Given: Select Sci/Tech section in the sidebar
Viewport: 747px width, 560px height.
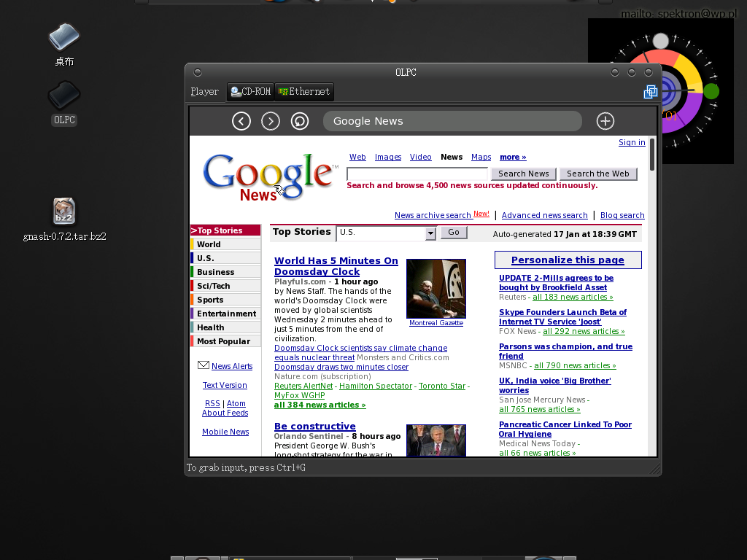Looking at the screenshot, I should tap(225, 286).
